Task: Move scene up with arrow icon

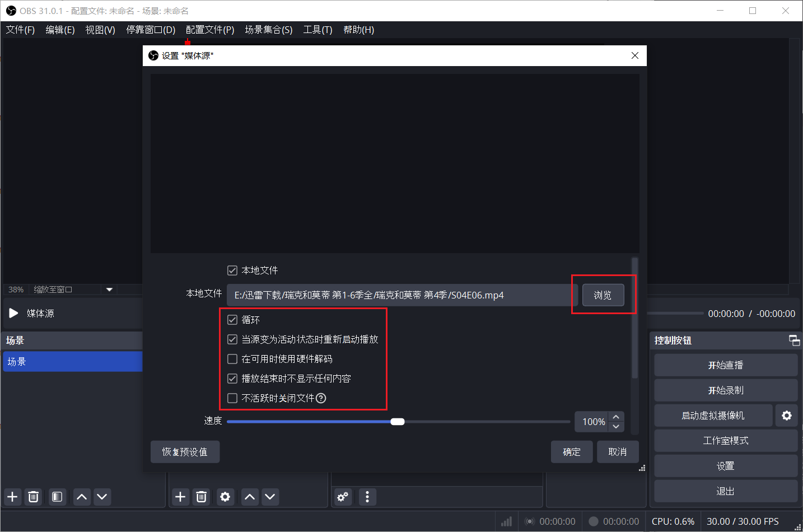Action: (x=82, y=497)
